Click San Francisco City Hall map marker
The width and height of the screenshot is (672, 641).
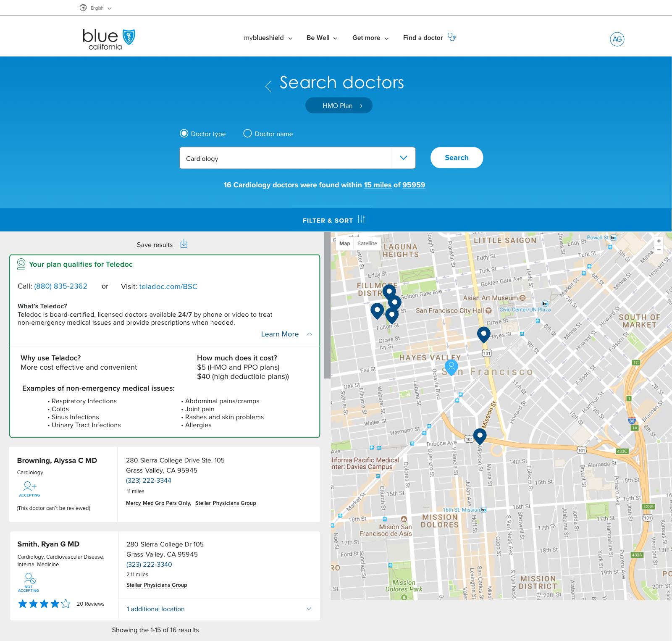click(x=488, y=311)
